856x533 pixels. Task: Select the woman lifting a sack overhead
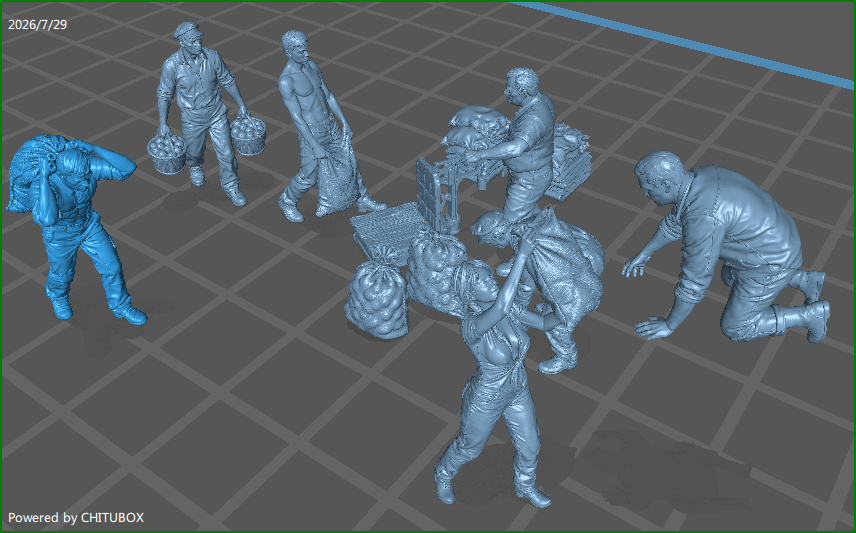point(494,377)
